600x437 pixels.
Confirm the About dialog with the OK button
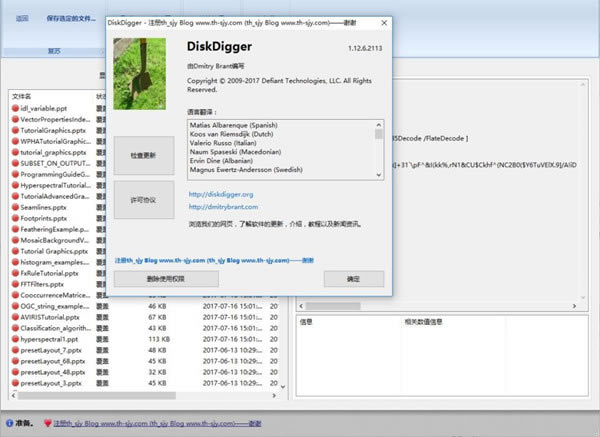354,279
